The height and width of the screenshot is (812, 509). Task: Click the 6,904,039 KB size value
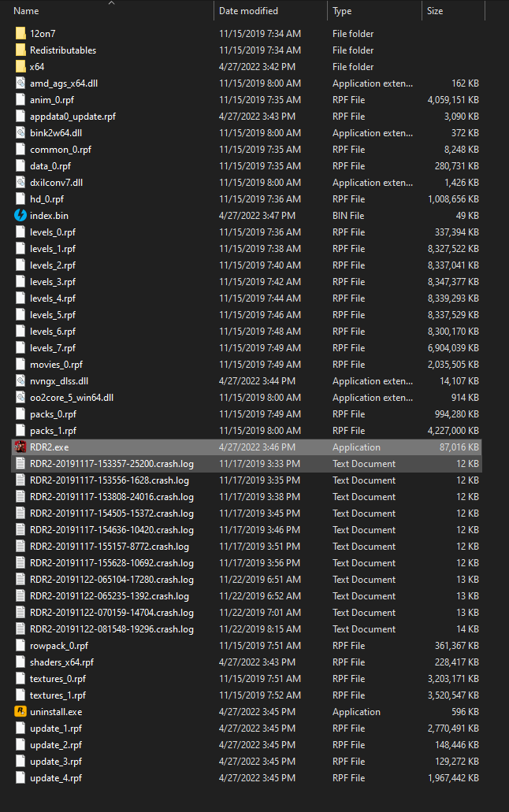[453, 348]
